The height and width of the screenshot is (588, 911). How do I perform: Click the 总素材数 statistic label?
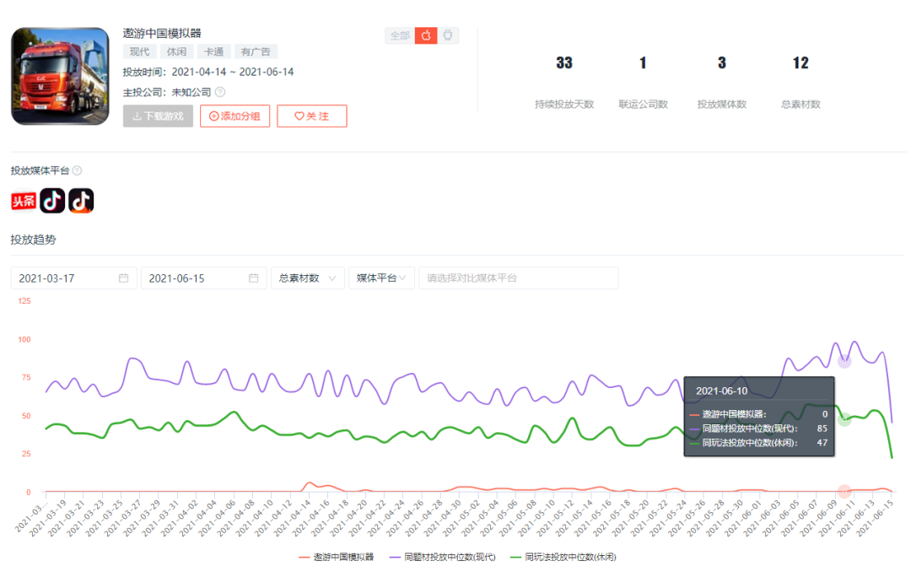(x=800, y=104)
